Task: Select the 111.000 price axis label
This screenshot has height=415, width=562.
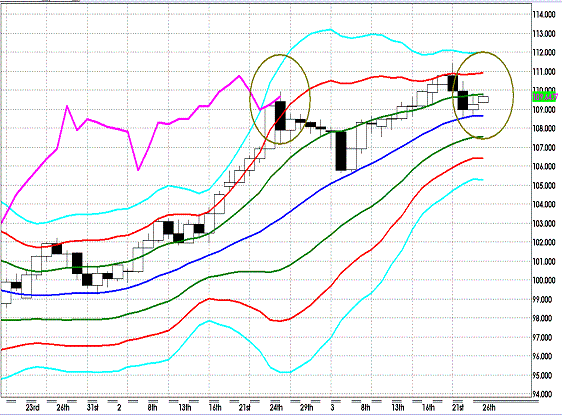Action: coord(544,72)
